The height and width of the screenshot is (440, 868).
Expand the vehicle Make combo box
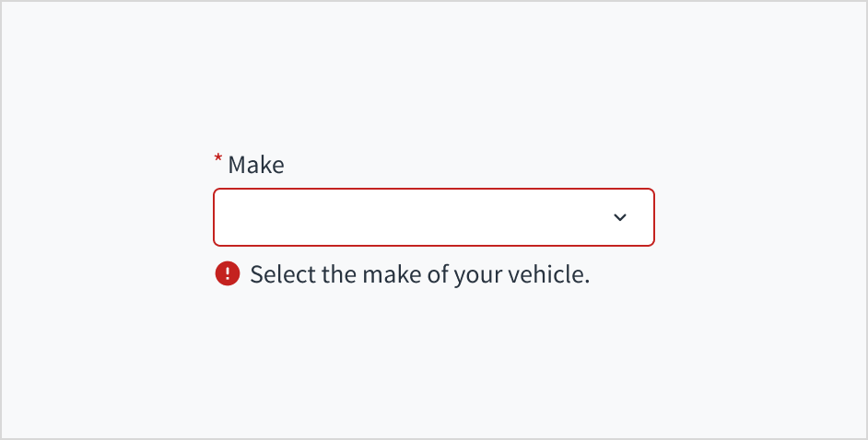coord(433,217)
